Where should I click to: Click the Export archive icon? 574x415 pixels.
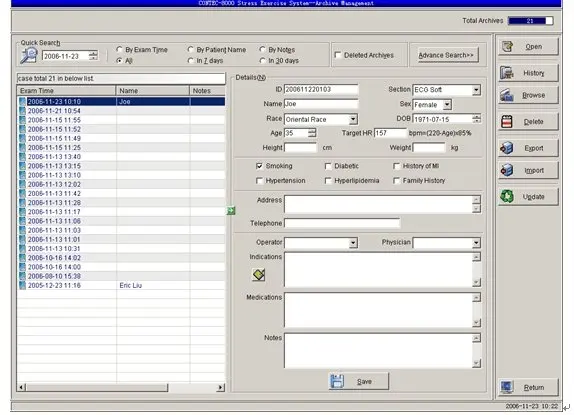point(507,148)
